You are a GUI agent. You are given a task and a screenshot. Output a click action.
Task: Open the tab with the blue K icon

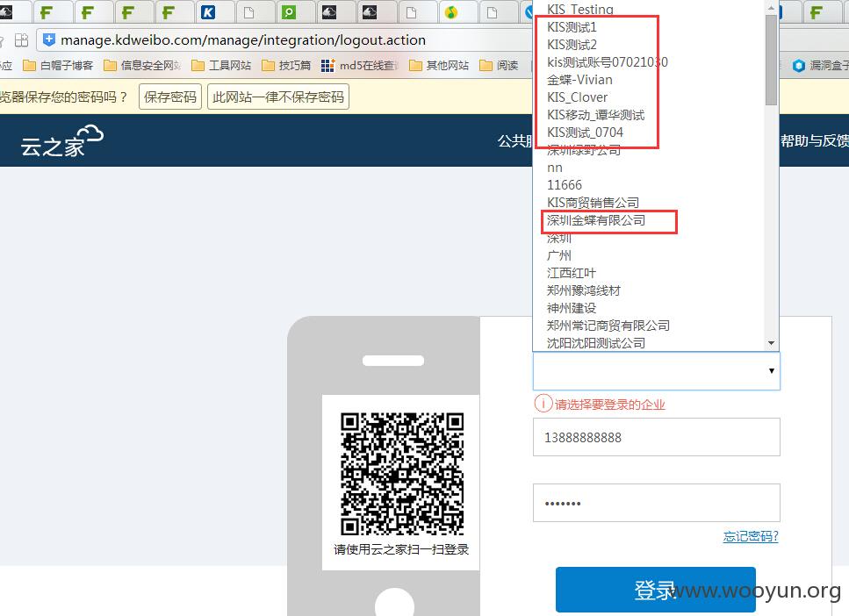click(x=208, y=12)
